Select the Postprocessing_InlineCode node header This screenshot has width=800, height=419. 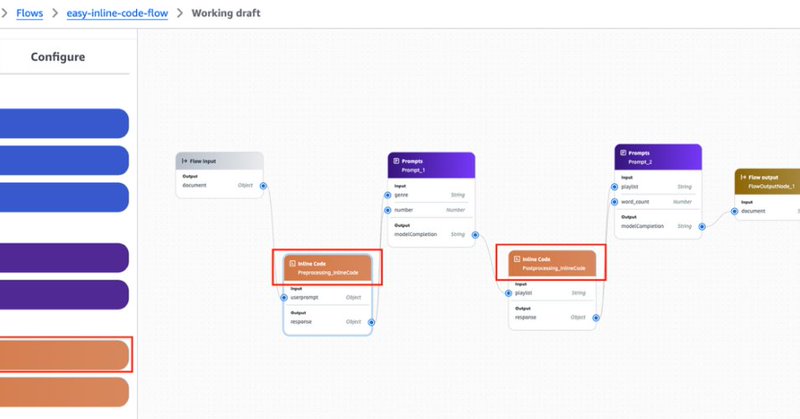pos(552,263)
